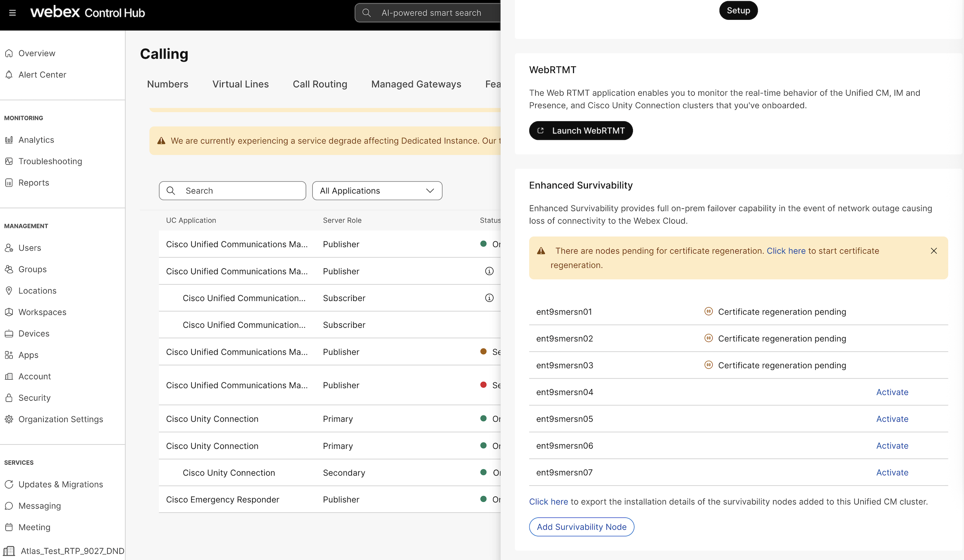Open the hamburger navigation menu icon
Image resolution: width=964 pixels, height=560 pixels.
12,13
